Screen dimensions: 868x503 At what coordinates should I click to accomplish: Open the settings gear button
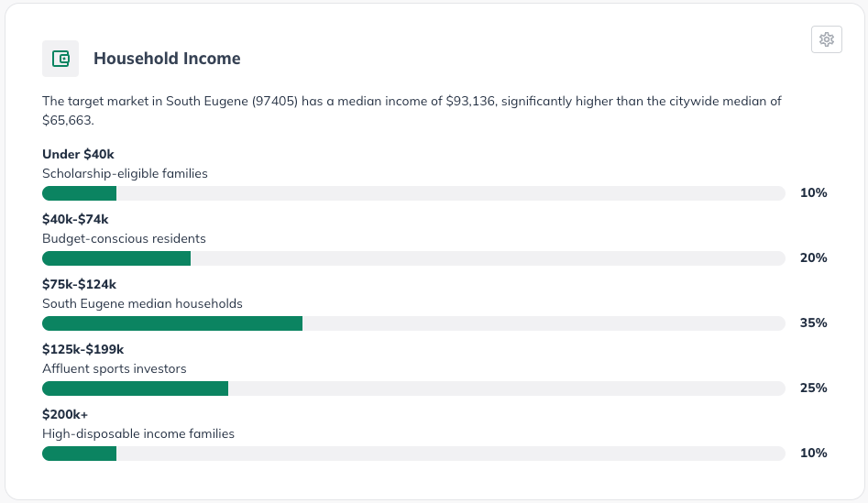click(827, 39)
